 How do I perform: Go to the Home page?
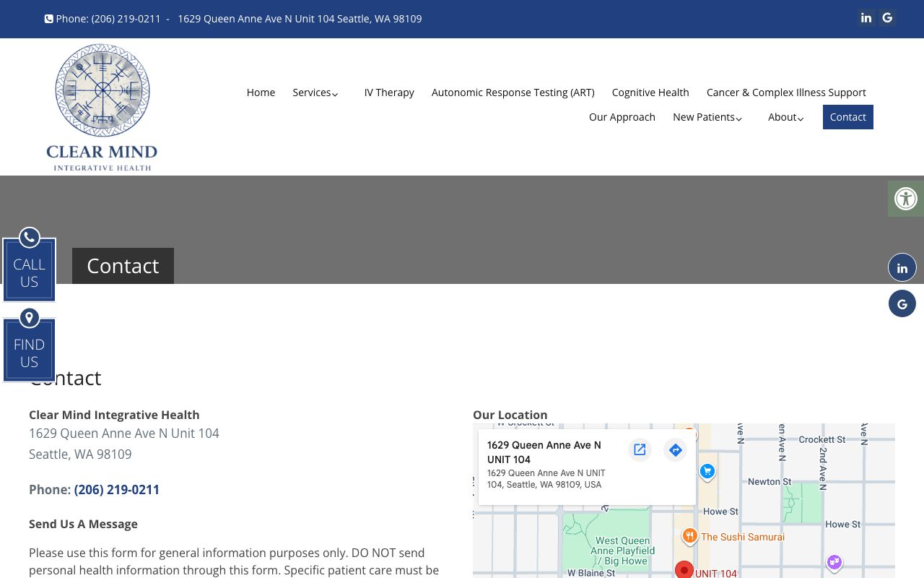click(x=261, y=92)
